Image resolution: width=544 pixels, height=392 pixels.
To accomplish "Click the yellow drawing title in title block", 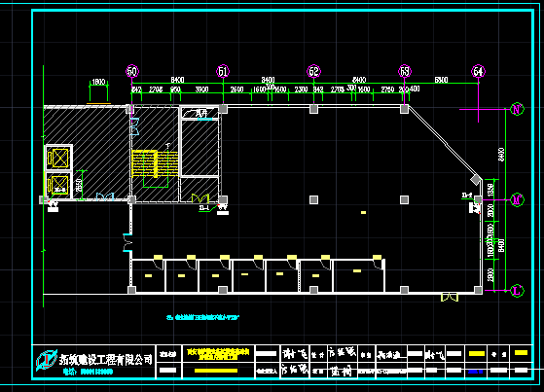I will click(x=218, y=354).
